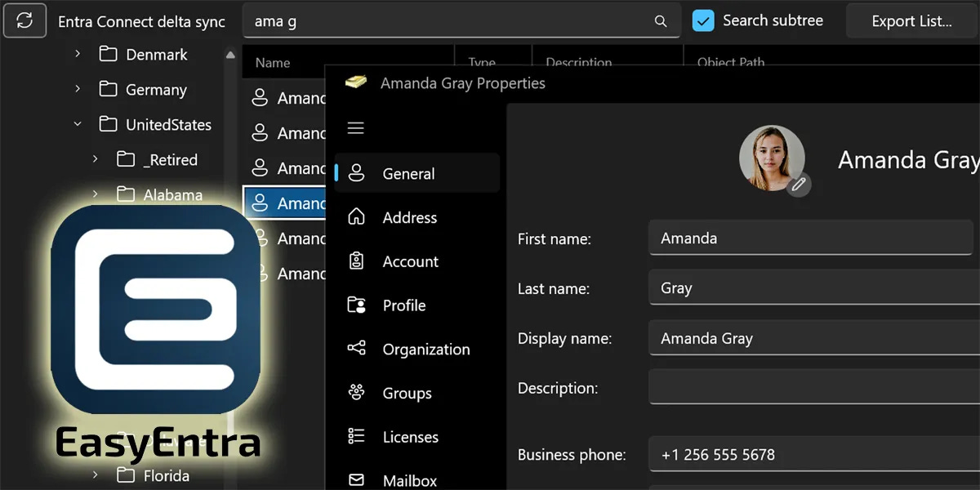Open the Mailbox tab
Image resolution: width=980 pixels, height=490 pixels.
(x=417, y=481)
